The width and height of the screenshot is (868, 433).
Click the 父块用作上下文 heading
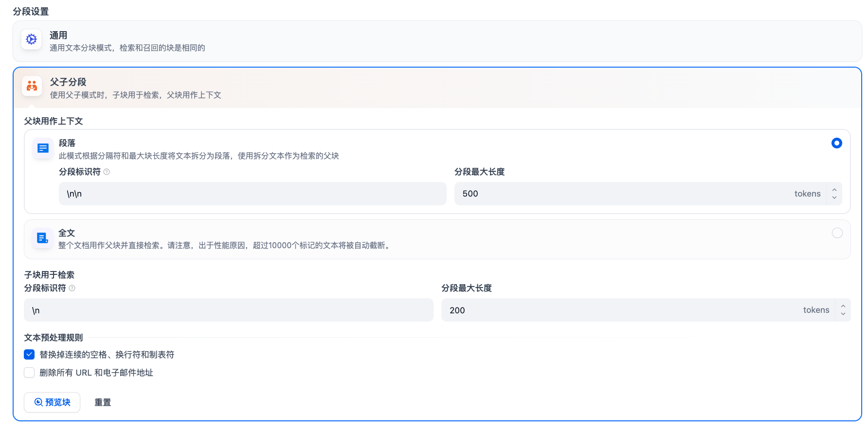[x=54, y=121]
